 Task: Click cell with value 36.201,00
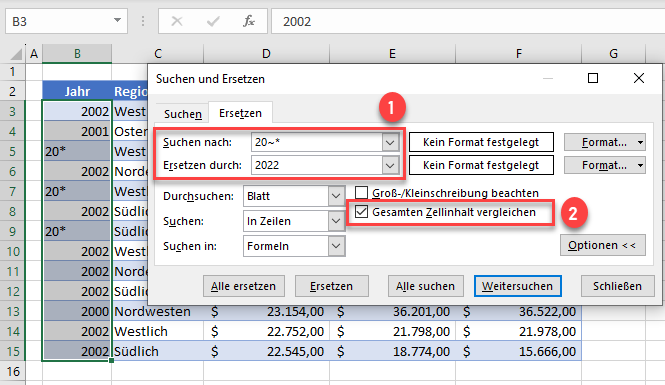(392, 312)
